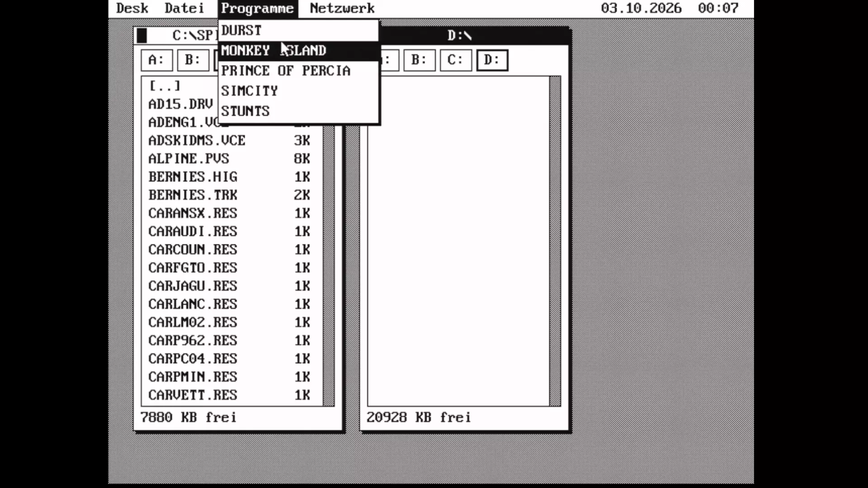Click the left window's vertical scrollbar

(329, 266)
